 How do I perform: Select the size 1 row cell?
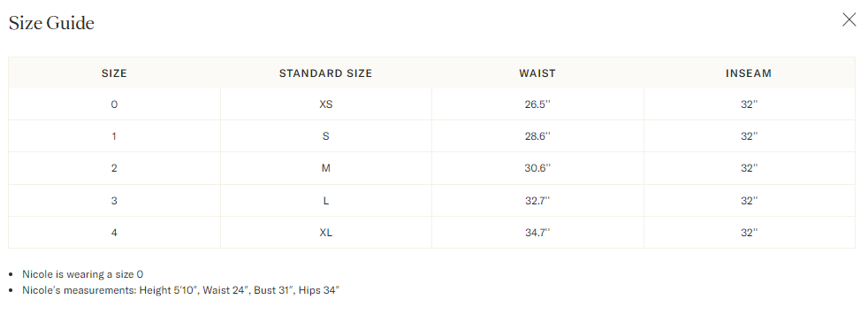[x=114, y=136]
